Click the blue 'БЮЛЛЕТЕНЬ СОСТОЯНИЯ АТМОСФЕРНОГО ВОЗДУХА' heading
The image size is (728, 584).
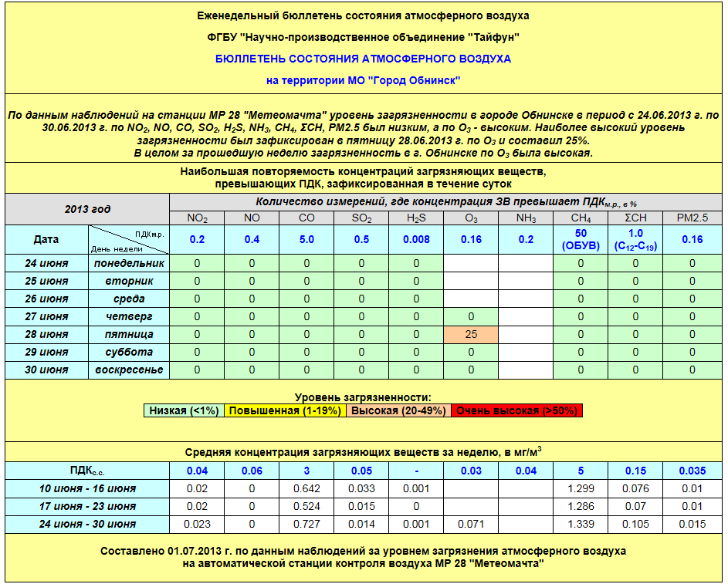tap(363, 59)
